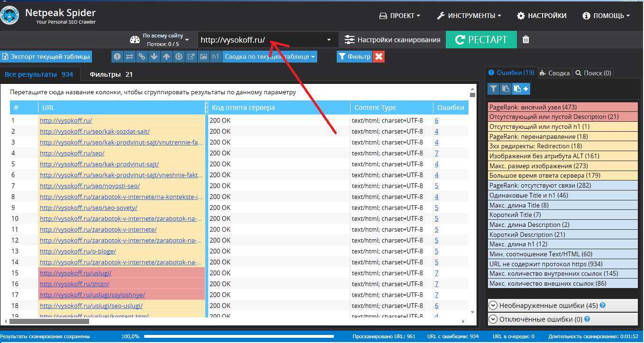Switch to Фильтры 21 tab
Image resolution: width=644 pixels, height=343 pixels.
pyautogui.click(x=111, y=74)
